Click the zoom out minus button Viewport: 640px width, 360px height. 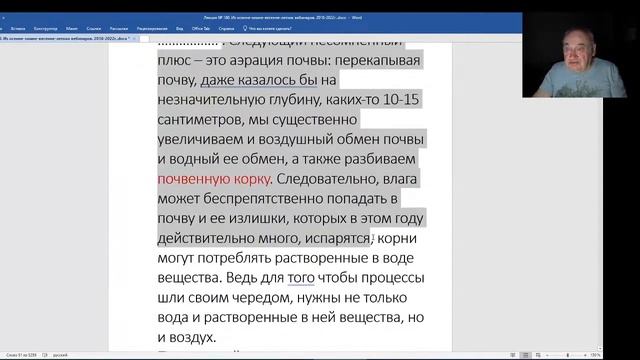pyautogui.click(x=547, y=355)
